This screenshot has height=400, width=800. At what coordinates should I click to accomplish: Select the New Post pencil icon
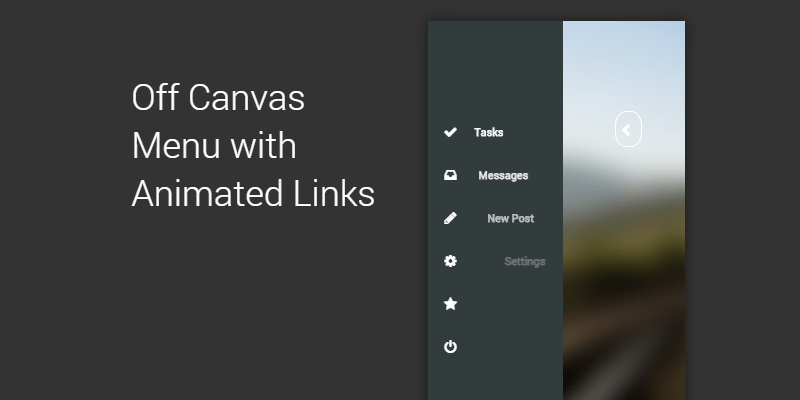click(x=450, y=218)
